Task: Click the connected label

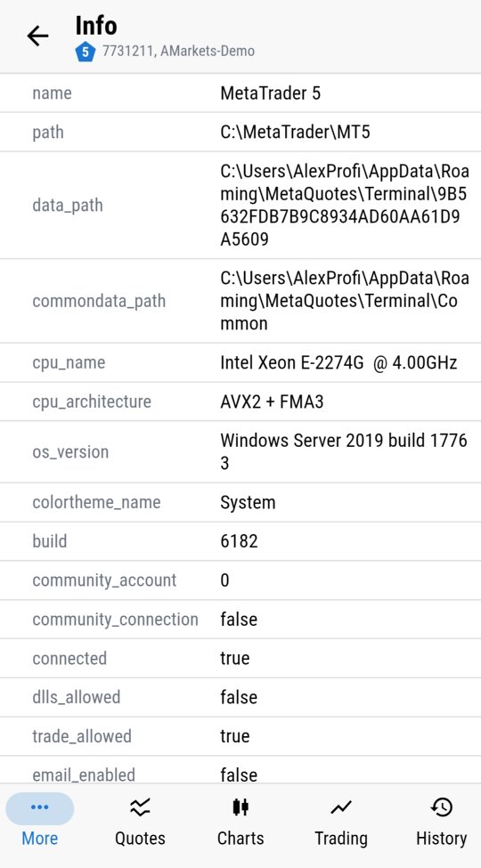Action: [69, 658]
